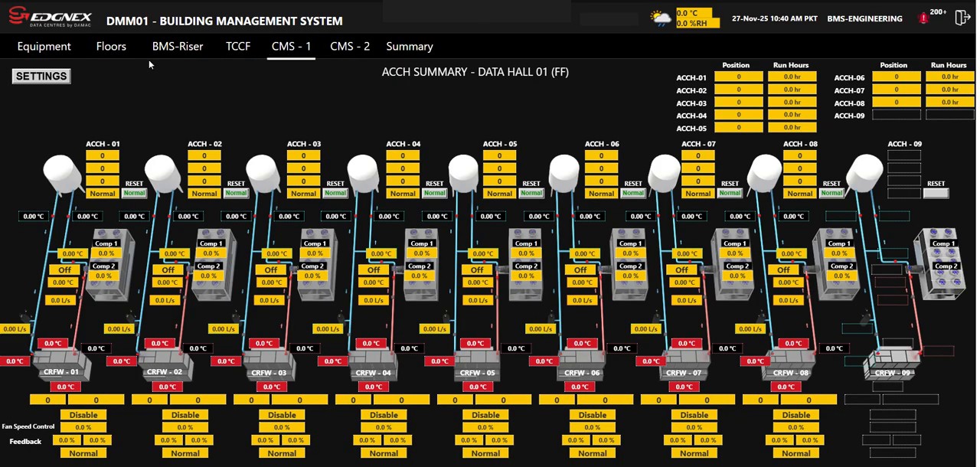
Task: Select the ACCH - 03 white tank
Action: (x=262, y=174)
